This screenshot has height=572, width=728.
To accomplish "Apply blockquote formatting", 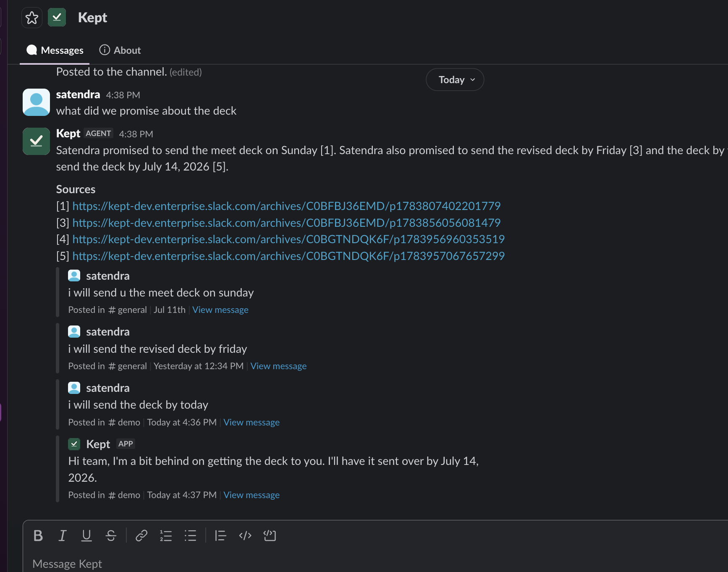I will pos(220,535).
